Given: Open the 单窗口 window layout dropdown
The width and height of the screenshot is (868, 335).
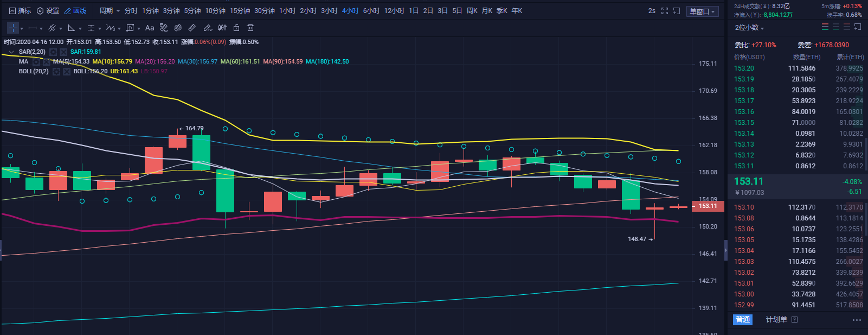Looking at the screenshot, I should coord(702,11).
